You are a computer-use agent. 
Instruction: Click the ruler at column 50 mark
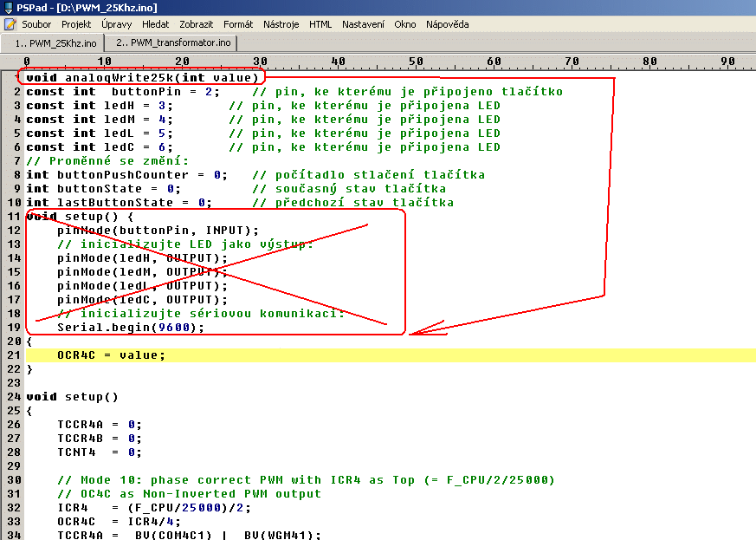(x=417, y=62)
